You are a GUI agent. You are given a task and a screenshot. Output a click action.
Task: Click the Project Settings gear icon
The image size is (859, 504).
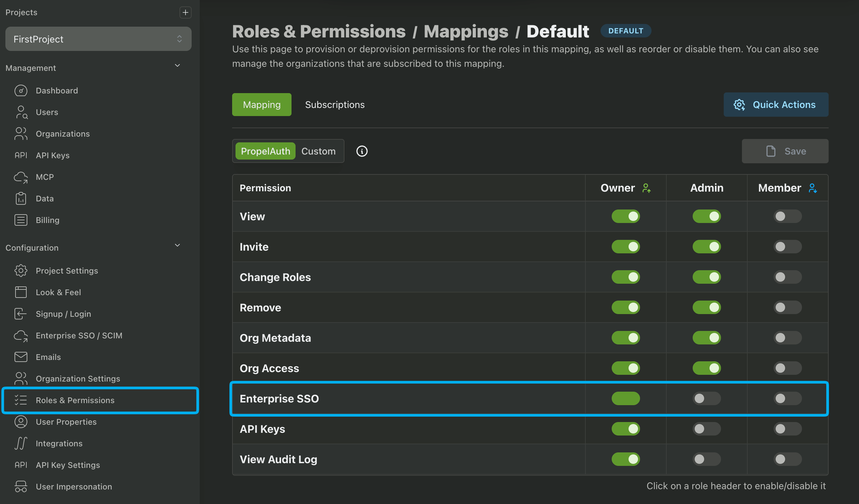21,271
